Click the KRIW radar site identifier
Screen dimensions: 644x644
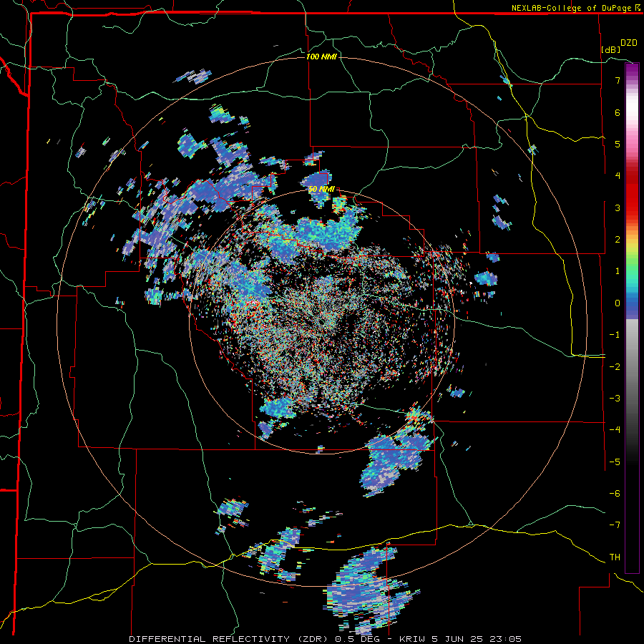(x=412, y=639)
